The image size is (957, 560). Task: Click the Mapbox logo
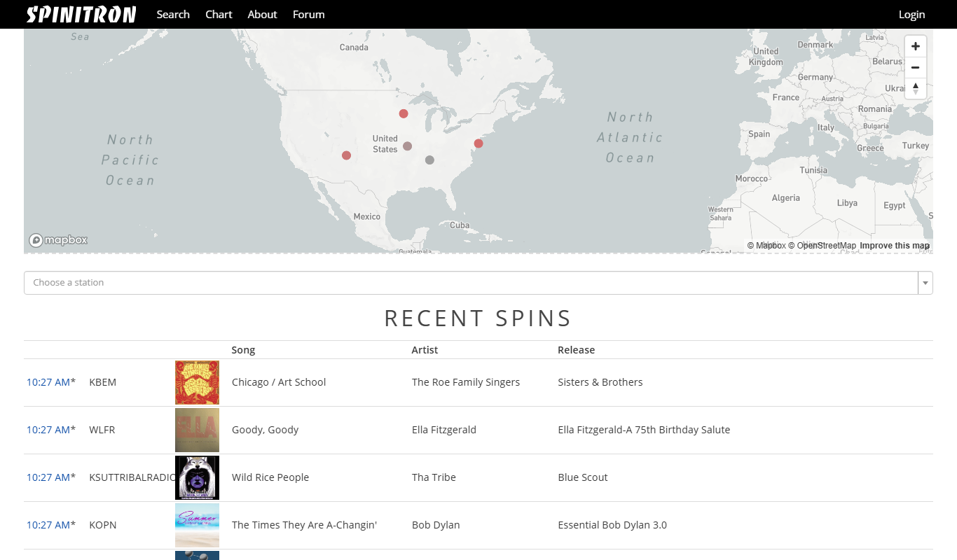click(x=58, y=240)
